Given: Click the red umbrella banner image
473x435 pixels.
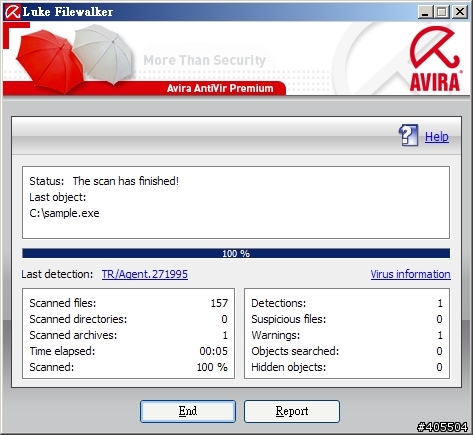Looking at the screenshot, I should (49, 61).
